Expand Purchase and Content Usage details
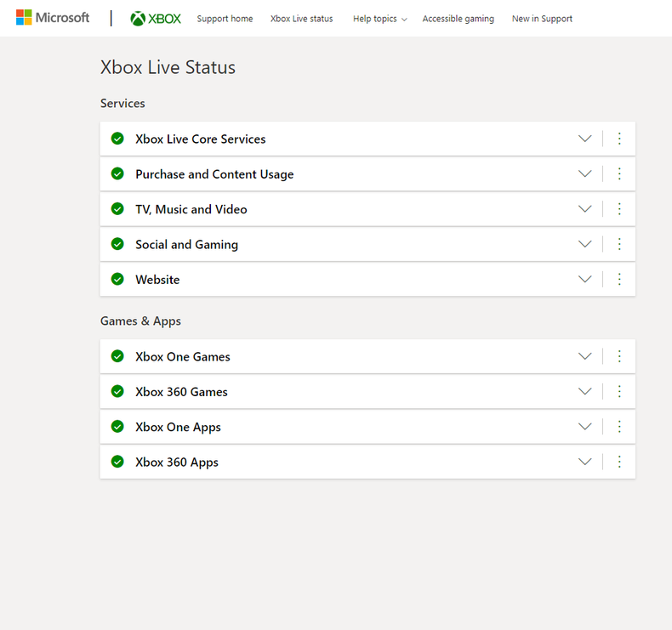 [x=584, y=173]
